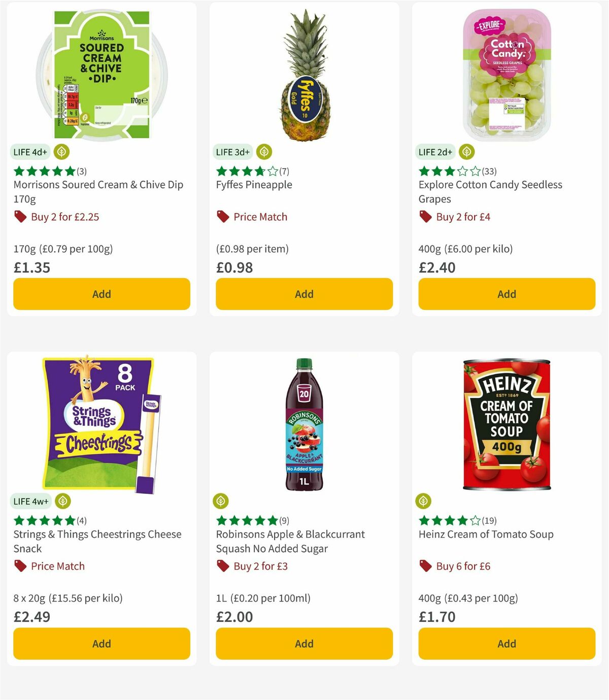Add Morrisons Soured Cream & Chive Dip to basket

pos(101,294)
